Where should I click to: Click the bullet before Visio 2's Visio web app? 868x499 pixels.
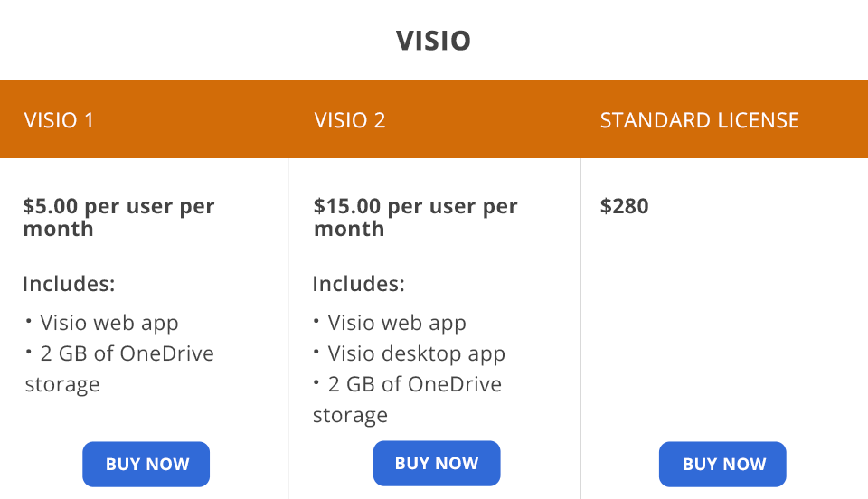pos(317,320)
